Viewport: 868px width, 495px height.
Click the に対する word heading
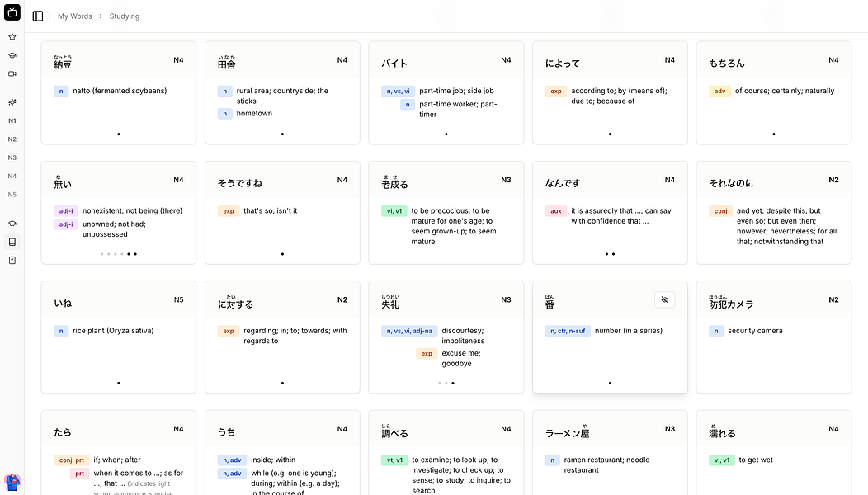pyautogui.click(x=235, y=302)
